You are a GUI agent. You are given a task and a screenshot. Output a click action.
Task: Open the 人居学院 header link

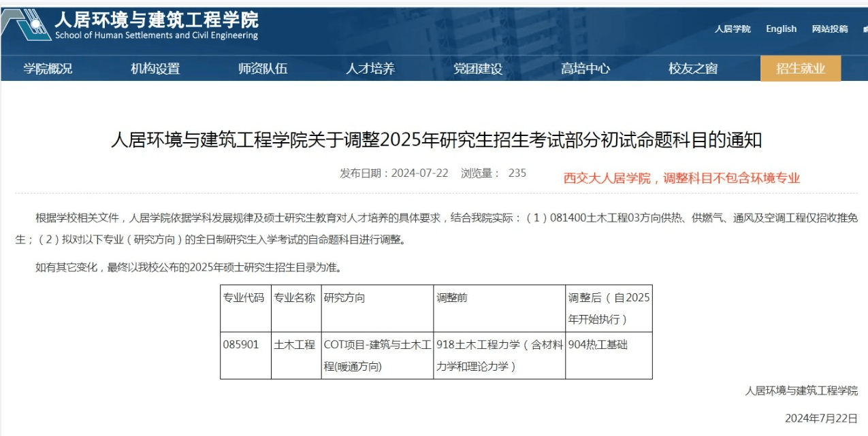point(733,29)
